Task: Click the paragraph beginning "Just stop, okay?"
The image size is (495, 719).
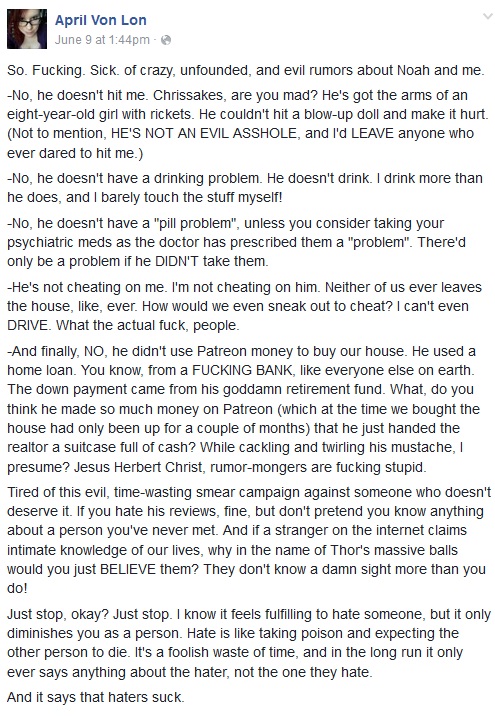Action: pos(249,643)
